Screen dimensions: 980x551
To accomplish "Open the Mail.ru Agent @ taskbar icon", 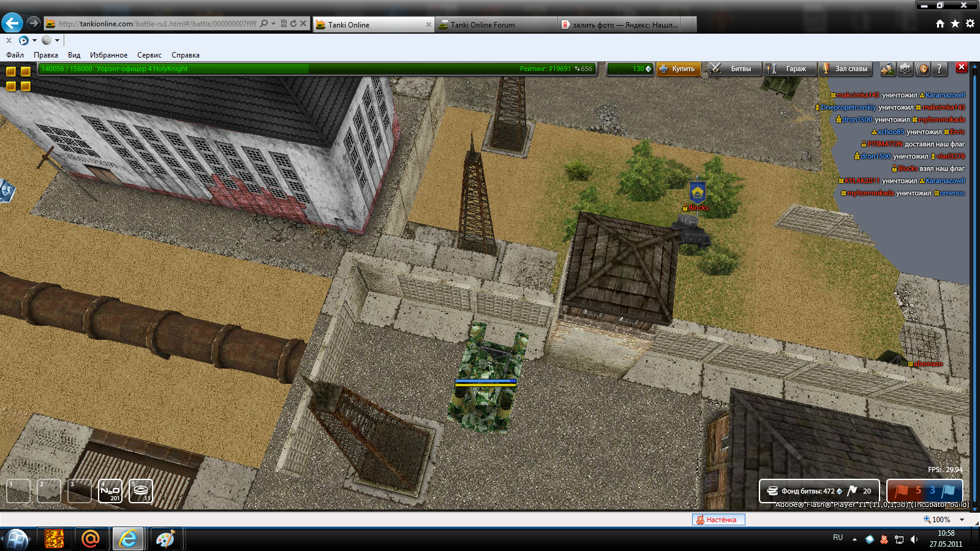I will pyautogui.click(x=91, y=539).
